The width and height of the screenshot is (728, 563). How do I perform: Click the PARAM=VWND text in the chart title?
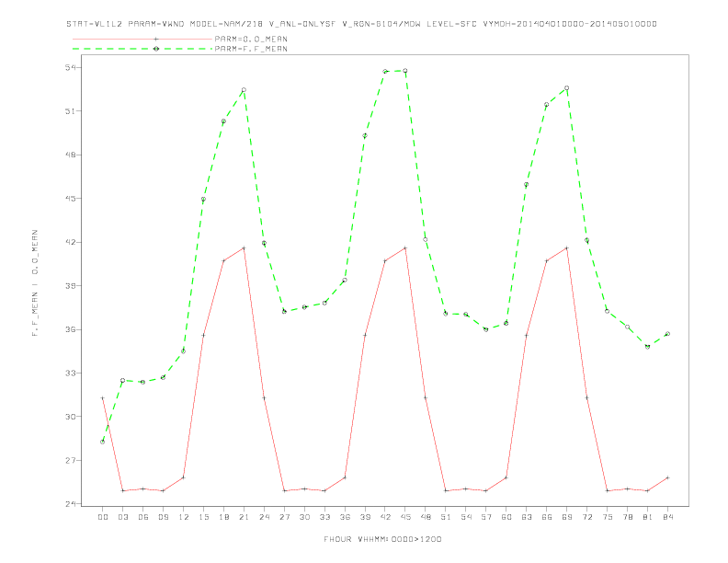point(156,24)
